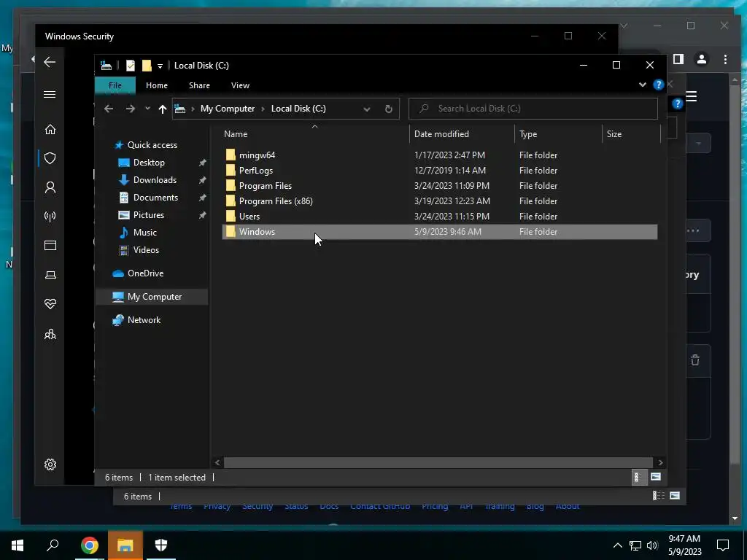
Task: Select Documents in navigation pane
Action: [x=155, y=197]
